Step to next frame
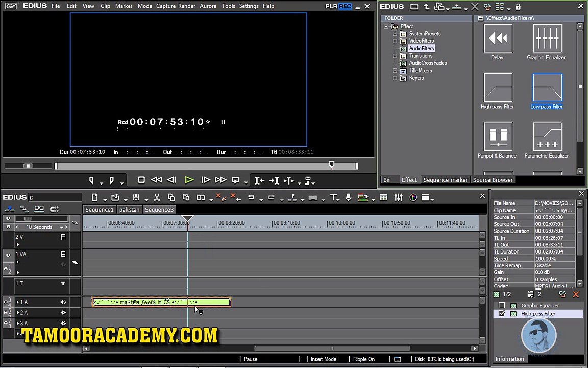 [x=206, y=180]
